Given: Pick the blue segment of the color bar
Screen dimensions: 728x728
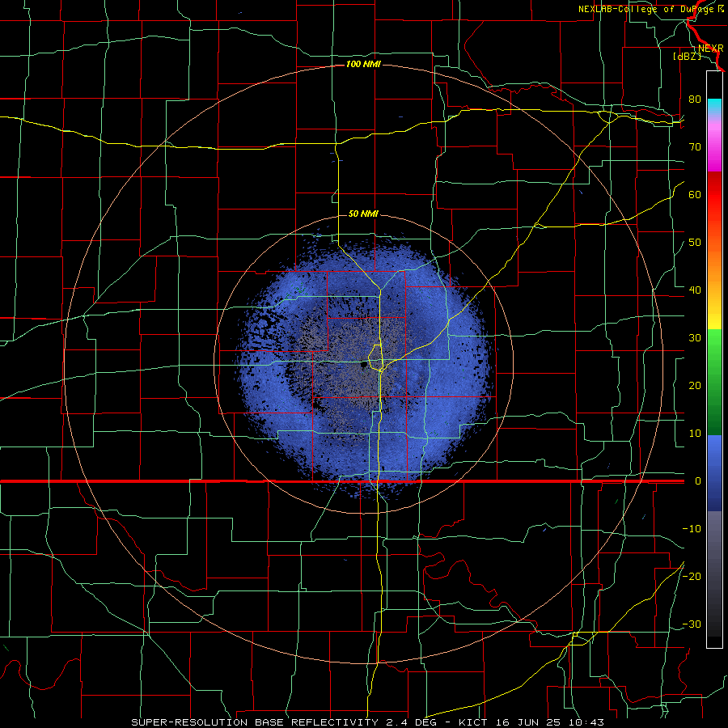Looking at the screenshot, I should 714,473.
